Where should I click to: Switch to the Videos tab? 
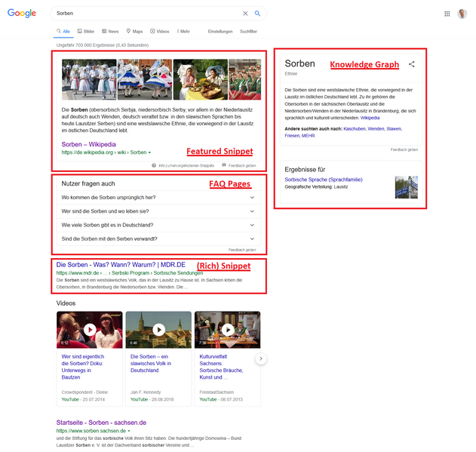pyautogui.click(x=160, y=31)
